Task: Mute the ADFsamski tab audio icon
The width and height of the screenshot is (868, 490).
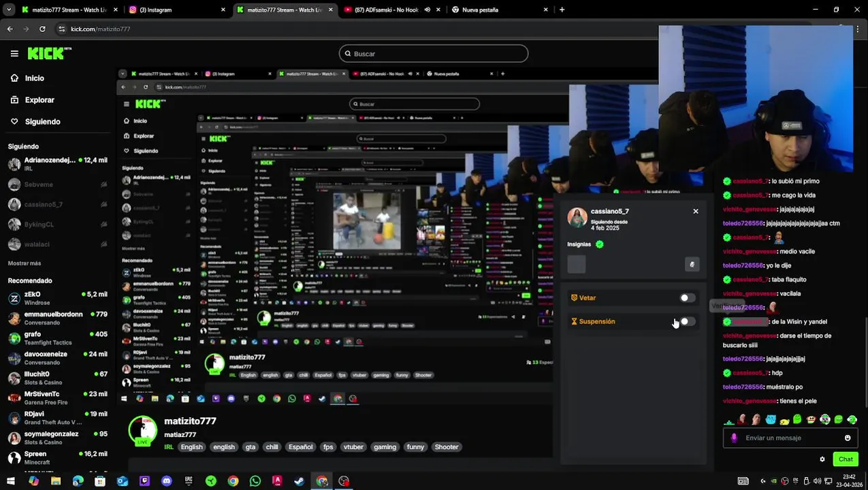Action: coord(428,10)
